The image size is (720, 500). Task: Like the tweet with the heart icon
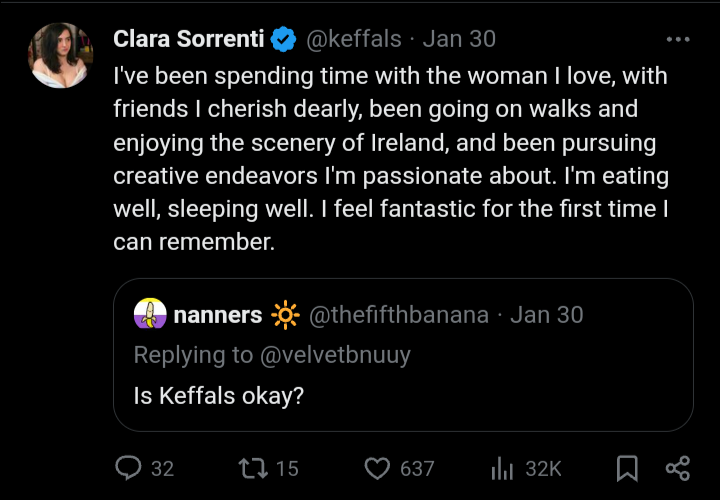pos(376,468)
